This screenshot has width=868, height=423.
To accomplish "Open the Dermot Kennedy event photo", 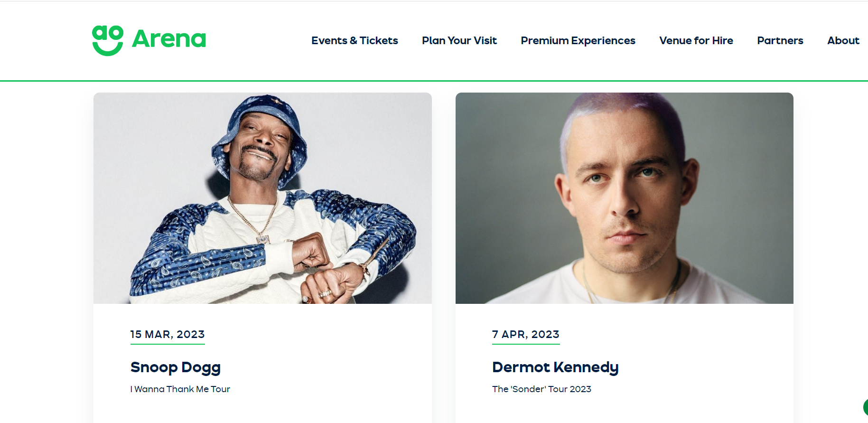I will [x=624, y=198].
